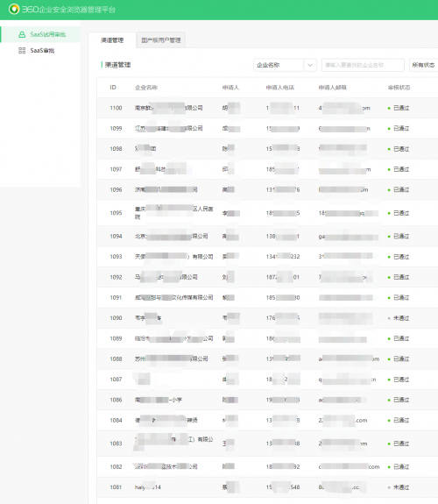Open SaaS审批 via its grid icon
Image resolution: width=438 pixels, height=504 pixels.
pyautogui.click(x=22, y=51)
